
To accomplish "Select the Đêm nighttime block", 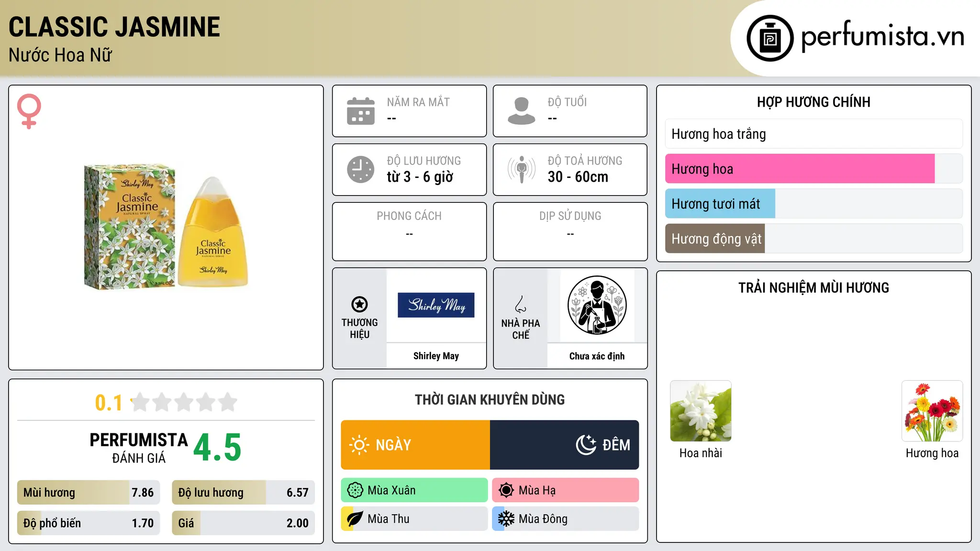I will click(x=565, y=445).
